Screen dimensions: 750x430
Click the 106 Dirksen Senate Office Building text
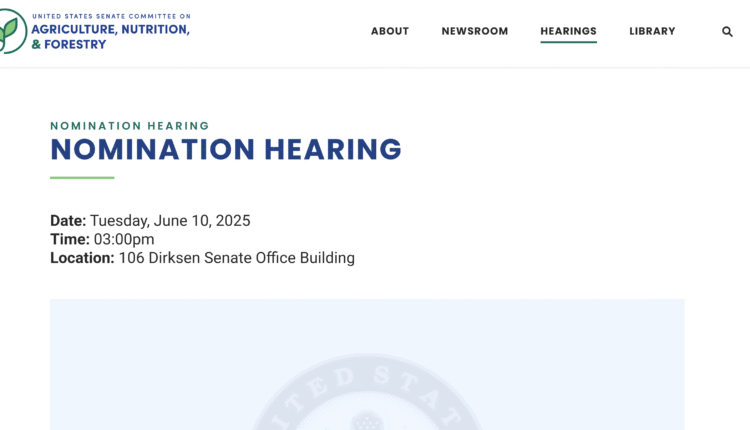tap(237, 258)
